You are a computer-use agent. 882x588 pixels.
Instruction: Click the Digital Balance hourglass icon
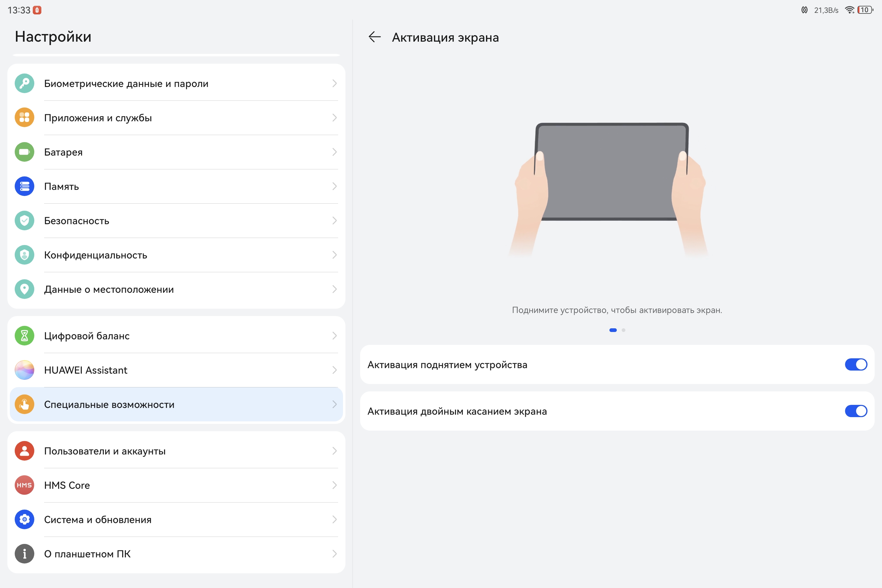pyautogui.click(x=24, y=336)
